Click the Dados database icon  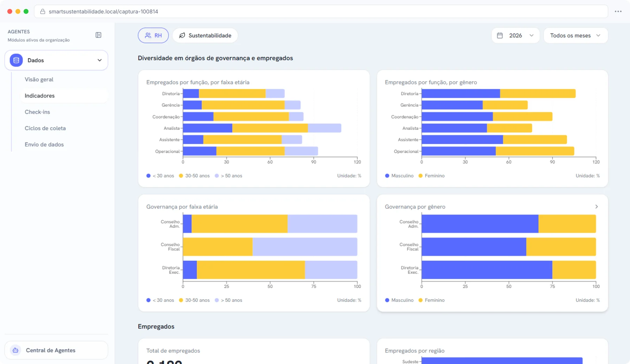coord(16,60)
